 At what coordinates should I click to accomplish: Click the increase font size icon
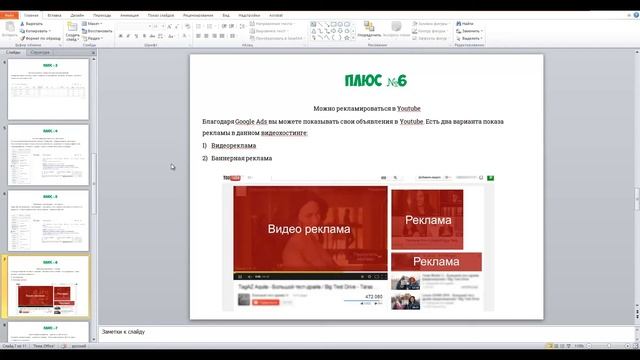pos(169,26)
